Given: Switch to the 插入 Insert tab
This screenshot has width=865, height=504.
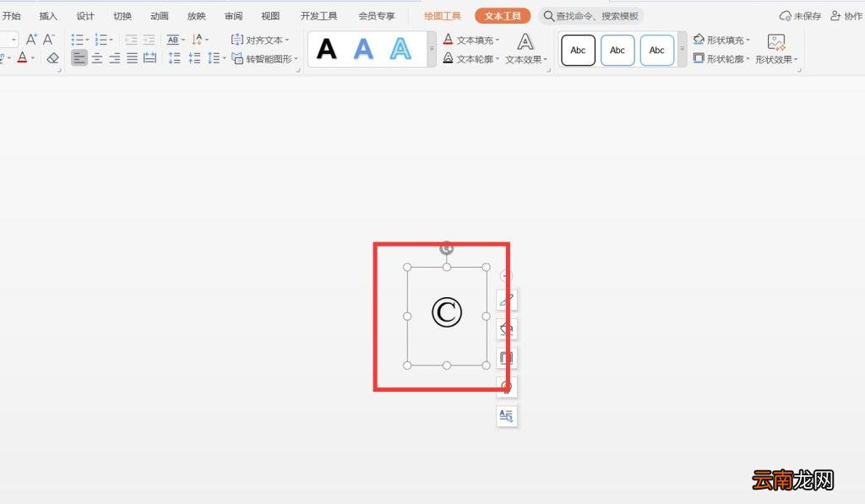Looking at the screenshot, I should click(x=48, y=16).
